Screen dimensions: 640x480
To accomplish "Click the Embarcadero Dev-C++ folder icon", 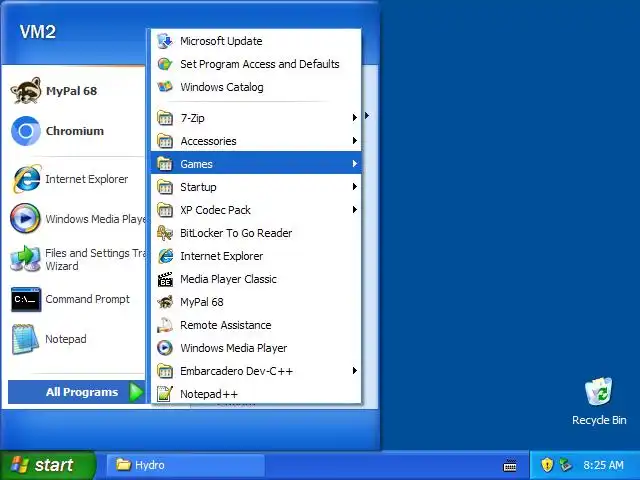I will click(x=165, y=371).
